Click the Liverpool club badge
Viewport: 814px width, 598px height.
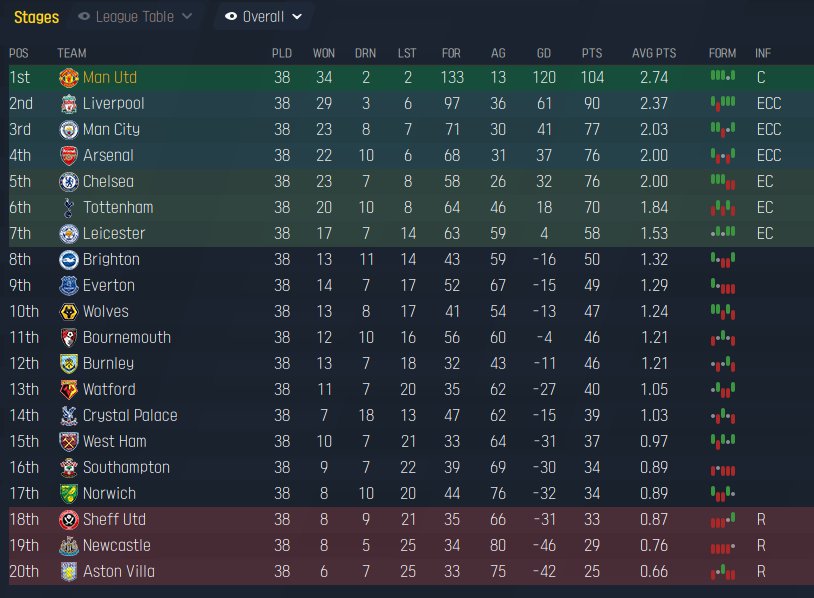pos(69,104)
